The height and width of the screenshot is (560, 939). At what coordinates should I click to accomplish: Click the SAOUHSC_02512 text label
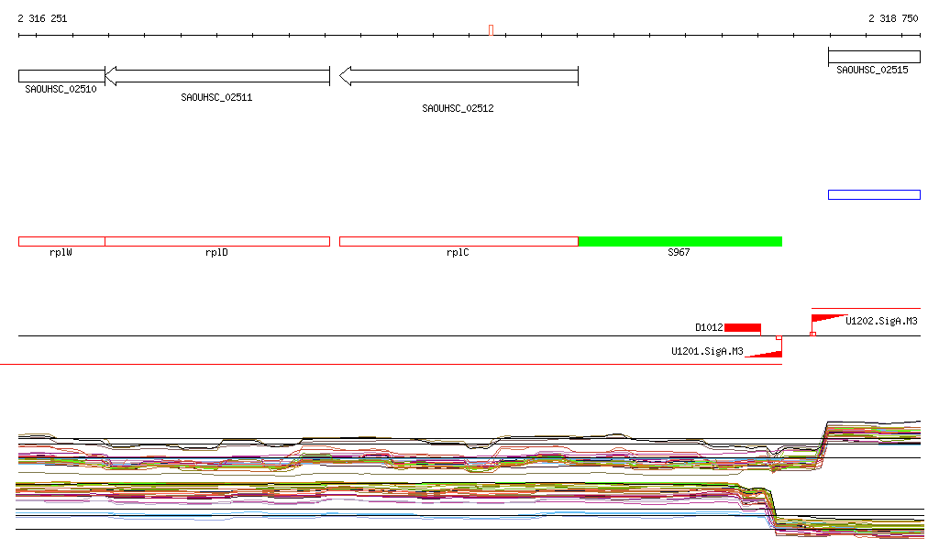point(458,108)
